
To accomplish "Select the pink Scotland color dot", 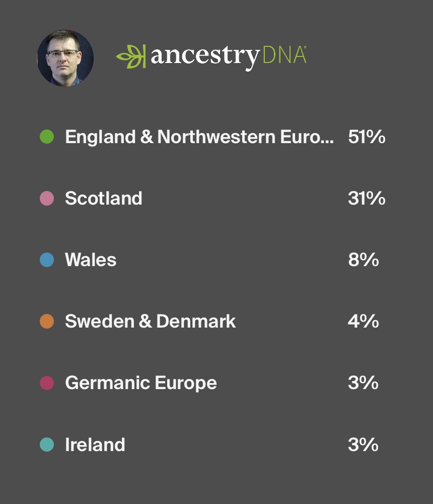I will point(47,198).
